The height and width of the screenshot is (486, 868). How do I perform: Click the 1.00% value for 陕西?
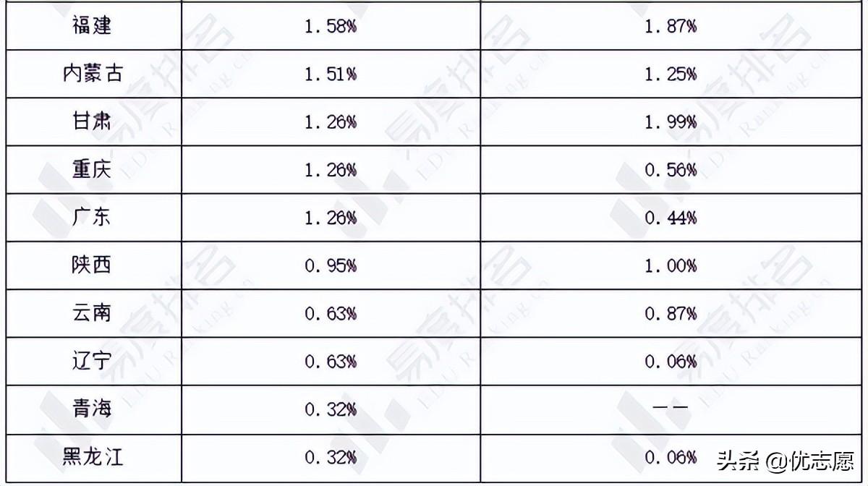[x=671, y=265]
